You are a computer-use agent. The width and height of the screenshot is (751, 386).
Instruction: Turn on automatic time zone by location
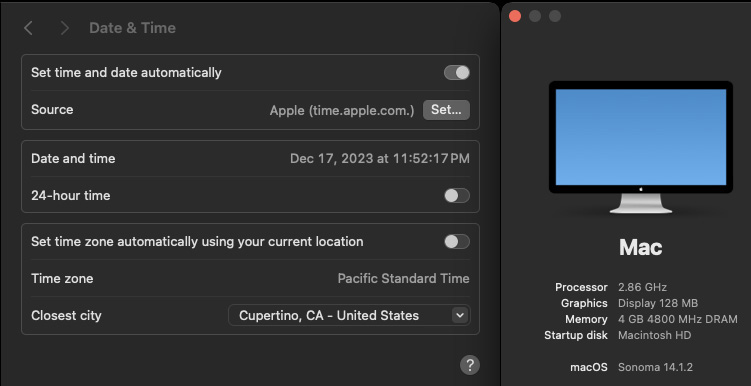(x=456, y=241)
